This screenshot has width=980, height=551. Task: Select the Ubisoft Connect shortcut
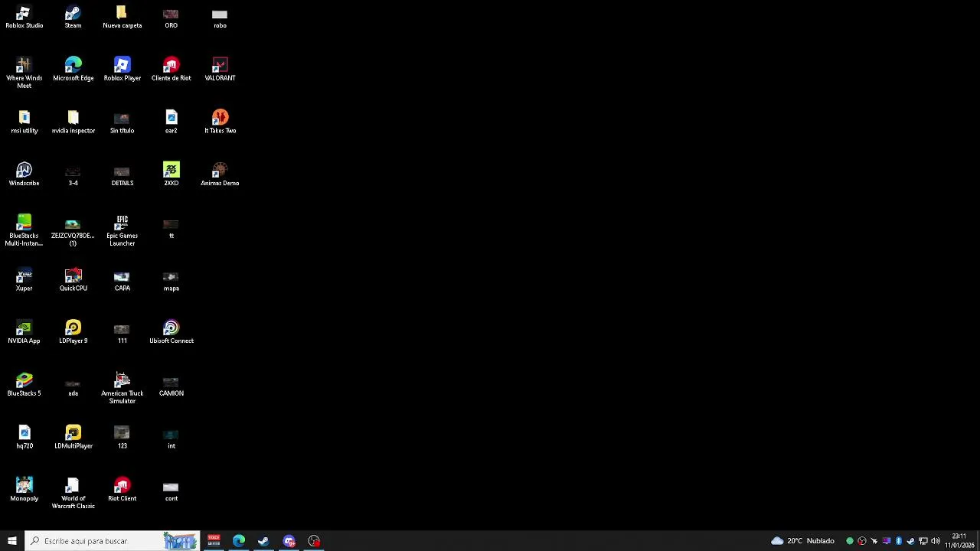171,332
